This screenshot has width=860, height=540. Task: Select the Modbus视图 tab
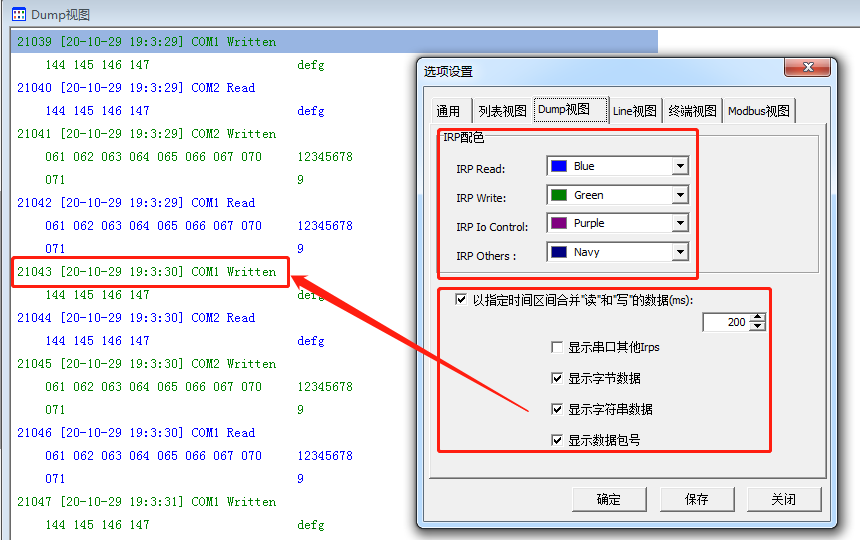(x=758, y=111)
